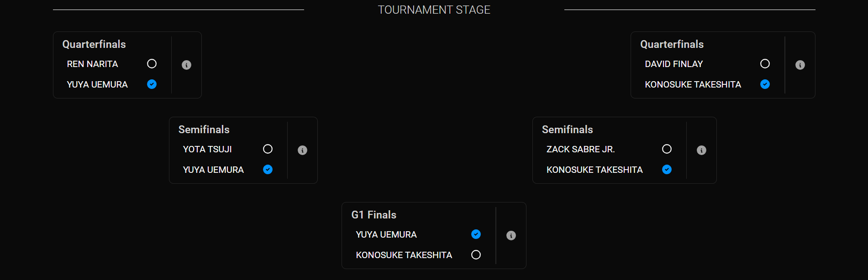Select Ren Narita as quarterfinal winner

coord(152,64)
